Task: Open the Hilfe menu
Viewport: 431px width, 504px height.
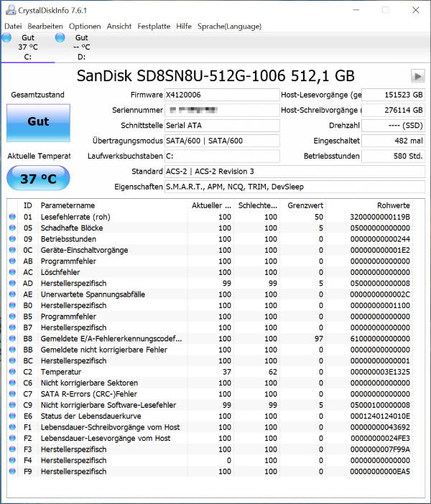Action: tap(184, 27)
